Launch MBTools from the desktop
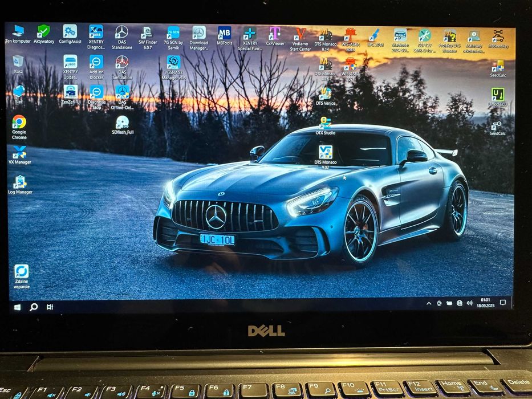Screen dimensions: 532x399 click(x=224, y=35)
